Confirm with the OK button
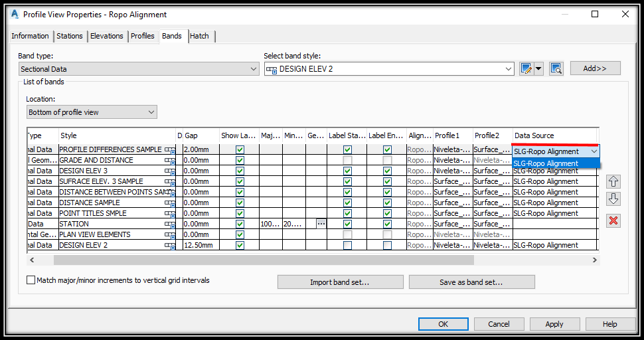Screen dimensions: 644x340 (443, 324)
